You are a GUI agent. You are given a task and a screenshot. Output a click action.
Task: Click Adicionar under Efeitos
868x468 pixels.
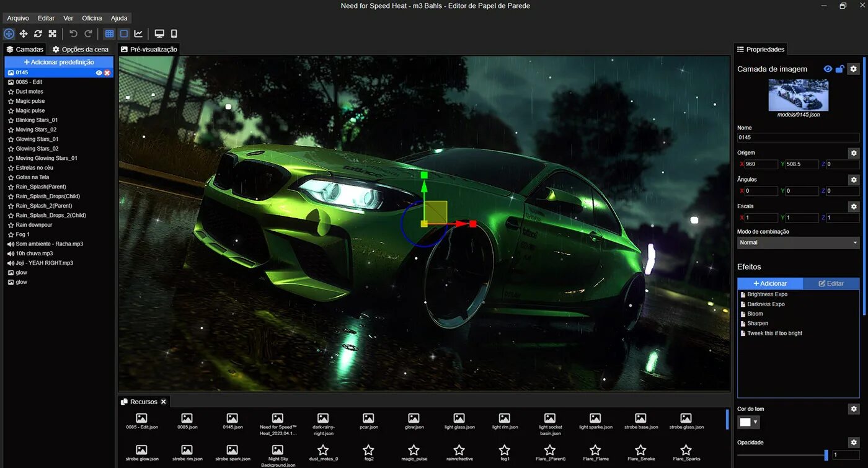coord(770,283)
